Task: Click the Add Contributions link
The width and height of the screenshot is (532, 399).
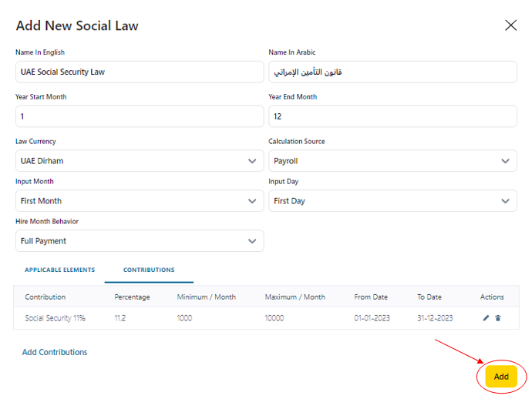Action: click(55, 352)
